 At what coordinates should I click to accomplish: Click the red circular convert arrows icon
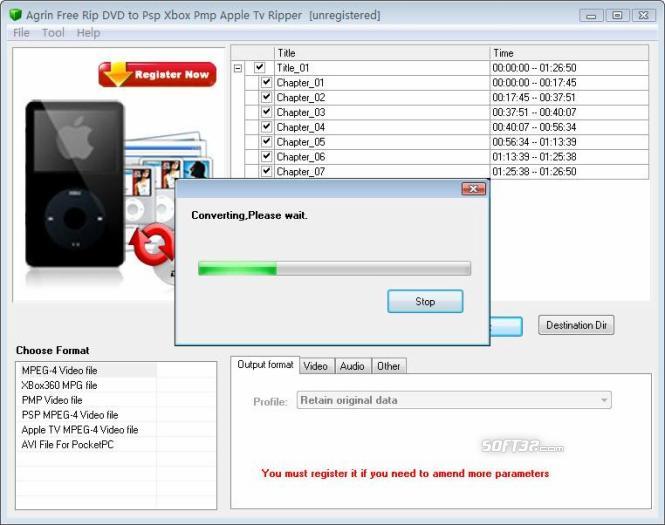[152, 244]
